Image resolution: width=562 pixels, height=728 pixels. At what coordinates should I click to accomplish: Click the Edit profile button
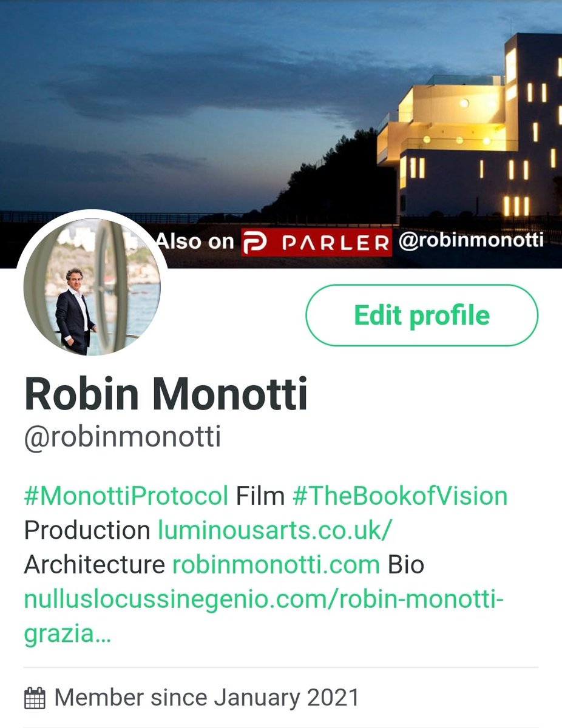422,316
